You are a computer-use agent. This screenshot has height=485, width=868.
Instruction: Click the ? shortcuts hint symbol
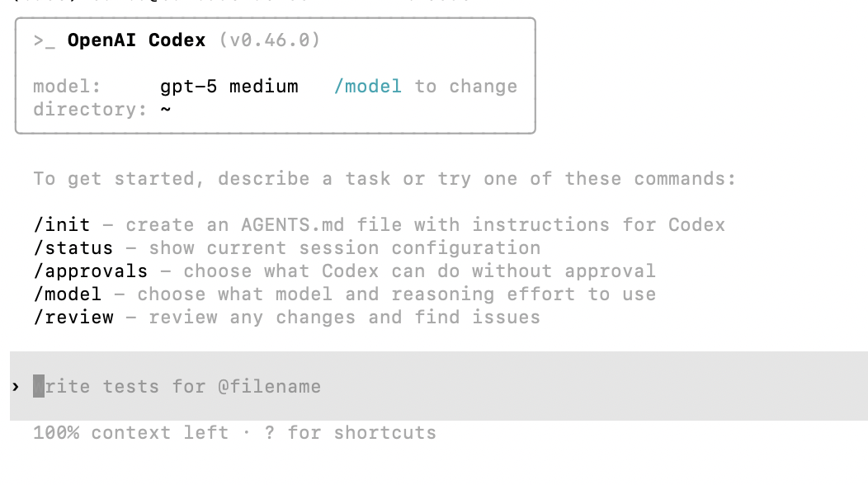(269, 433)
